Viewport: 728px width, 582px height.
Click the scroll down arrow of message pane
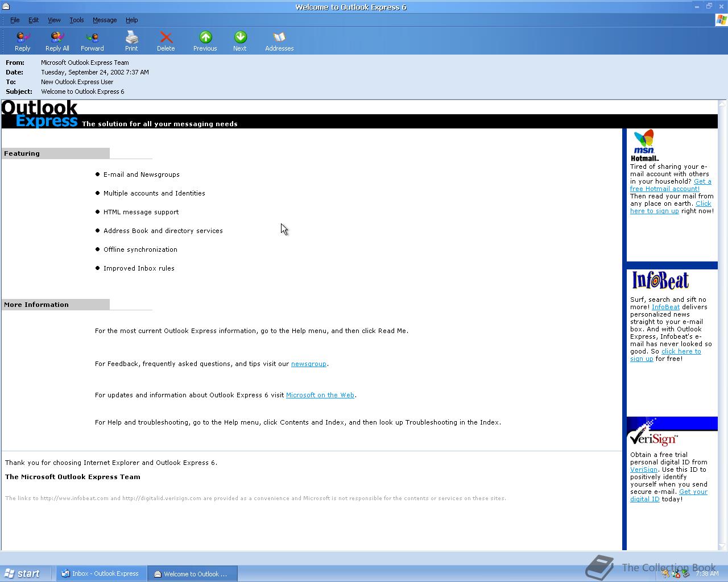[x=722, y=546]
